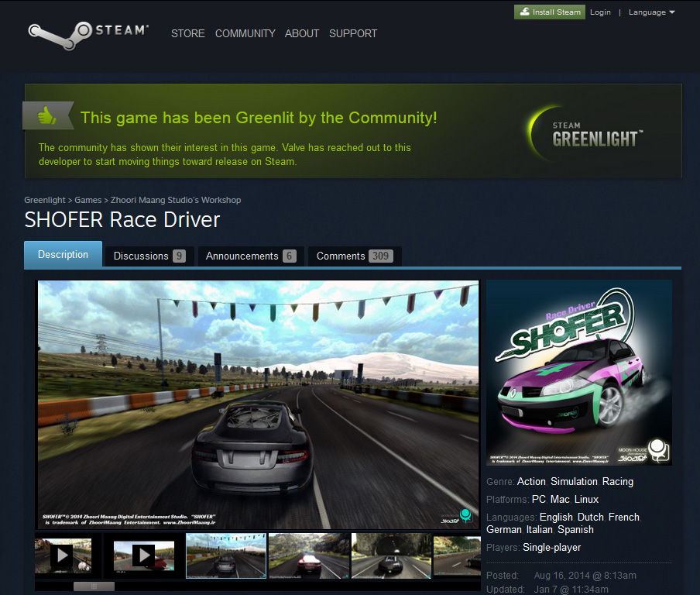Go to the Games breadcrumb link
This screenshot has height=595, width=700.
pos(88,200)
